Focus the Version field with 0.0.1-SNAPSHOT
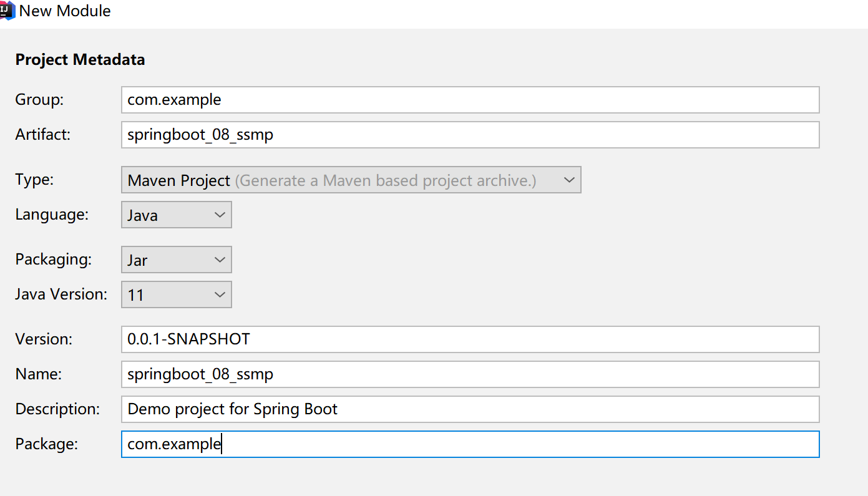The image size is (868, 496). (470, 339)
